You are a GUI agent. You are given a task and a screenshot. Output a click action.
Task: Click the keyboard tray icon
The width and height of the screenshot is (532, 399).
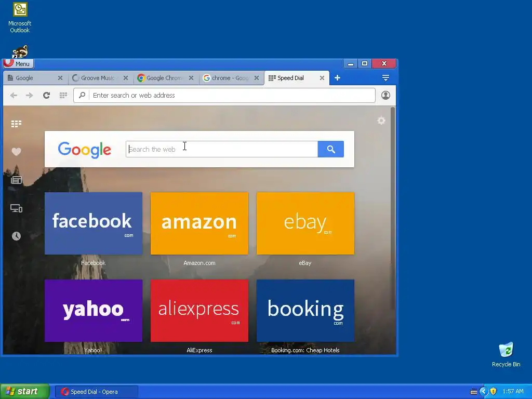(474, 392)
